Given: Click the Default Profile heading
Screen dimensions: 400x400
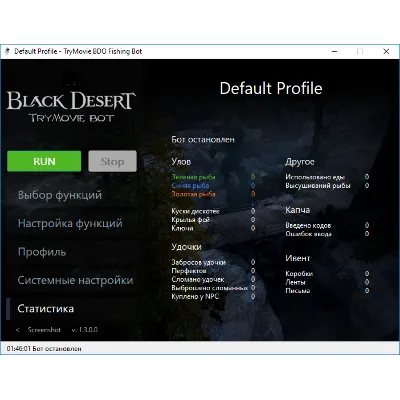Looking at the screenshot, I should (x=271, y=89).
